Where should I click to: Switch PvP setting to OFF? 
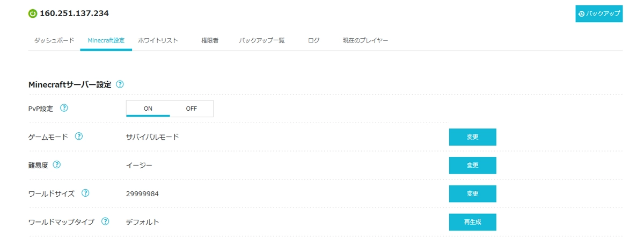pyautogui.click(x=192, y=109)
